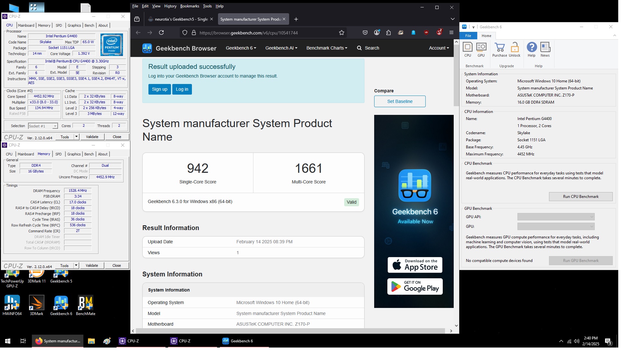Close the neurotix Geekbench5 browser tab
644x362 pixels.
212,19
